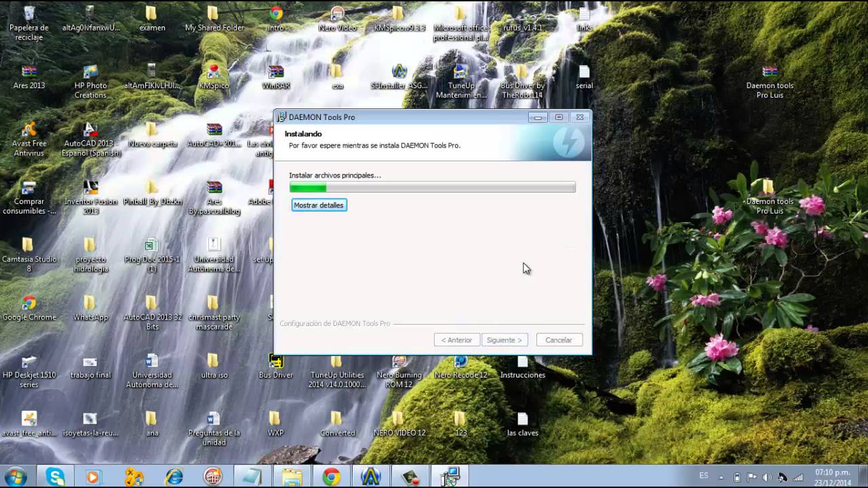Screen dimensions: 868x488
Task: Select the Preguntas de la unidad document
Action: 214,428
